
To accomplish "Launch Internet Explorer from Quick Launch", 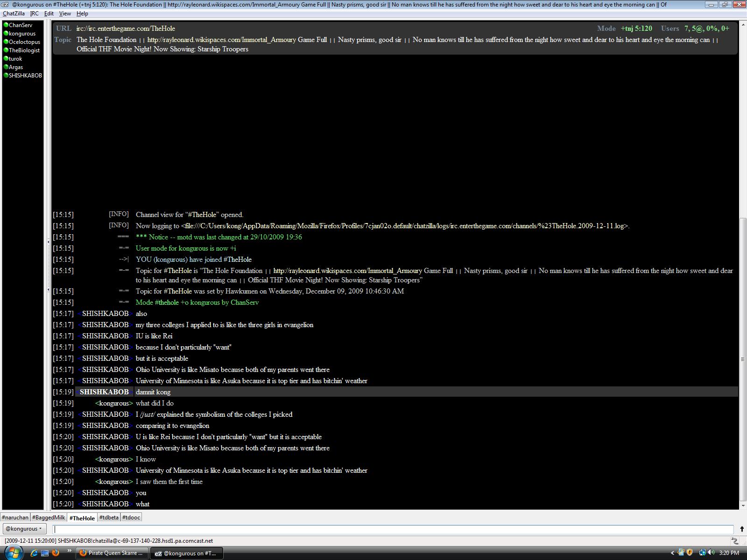I will [x=34, y=553].
